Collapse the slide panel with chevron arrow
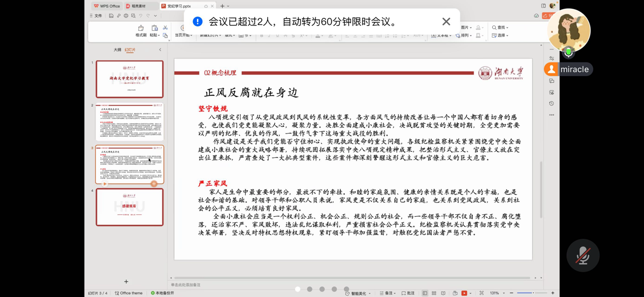This screenshot has height=297, width=644. 160,50
